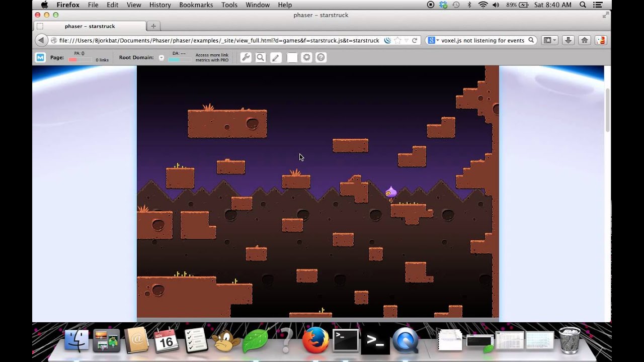Open the bookmark star dropdown arrow

406,40
